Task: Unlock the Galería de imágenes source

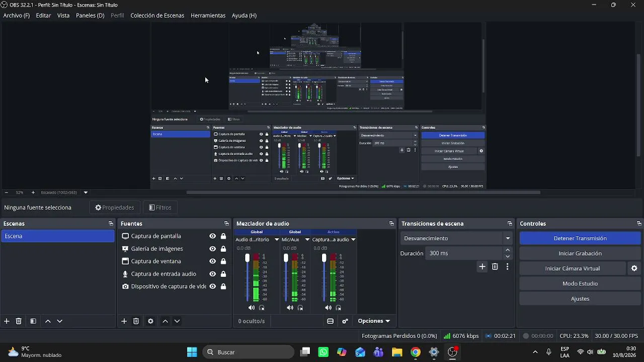Action: 223,249
